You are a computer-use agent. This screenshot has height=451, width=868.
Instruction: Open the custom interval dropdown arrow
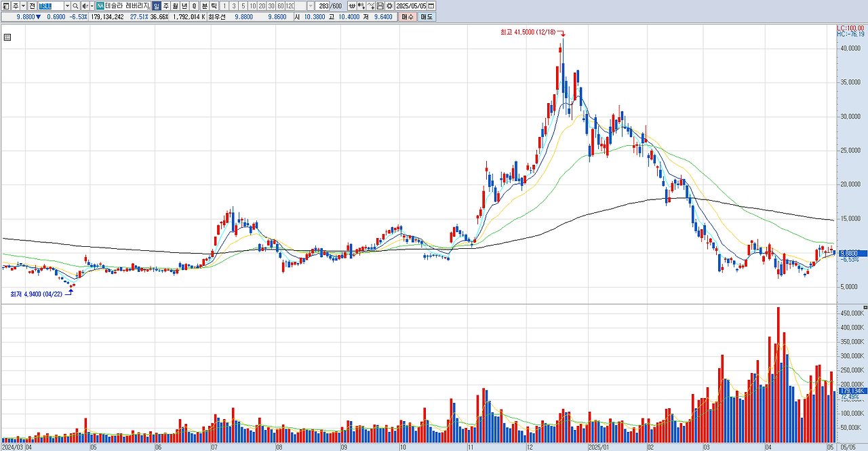click(311, 6)
